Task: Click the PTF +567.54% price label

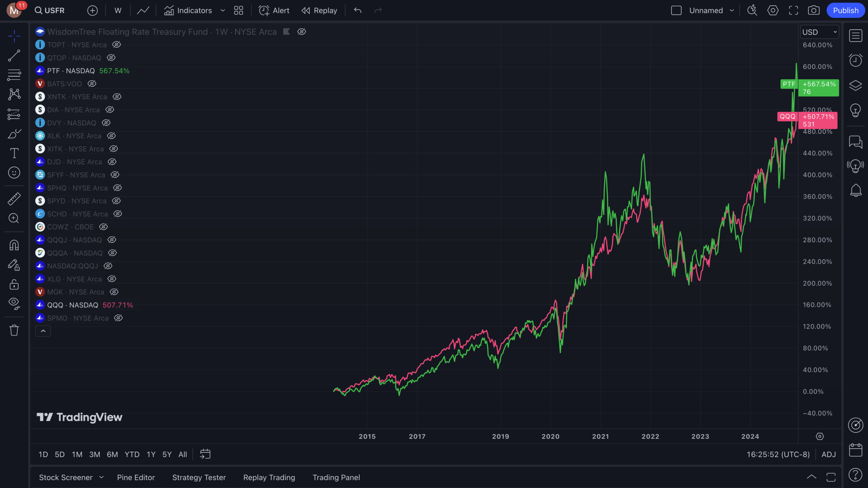Action: (x=818, y=88)
